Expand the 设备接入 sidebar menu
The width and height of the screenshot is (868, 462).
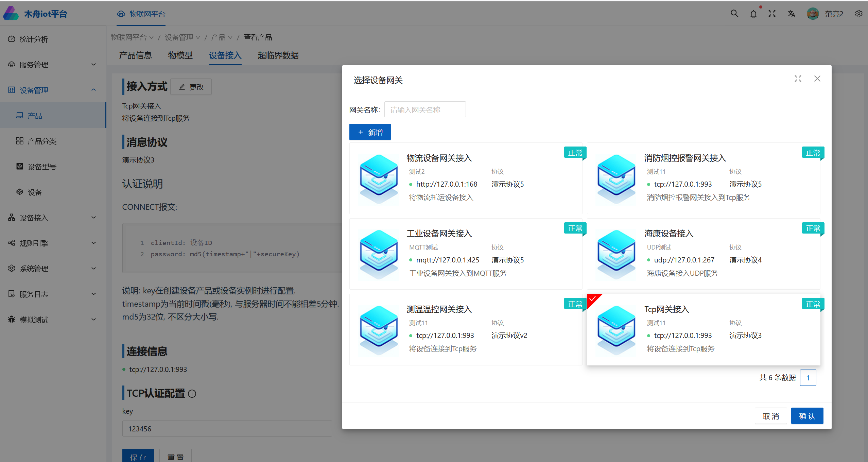tap(53, 218)
